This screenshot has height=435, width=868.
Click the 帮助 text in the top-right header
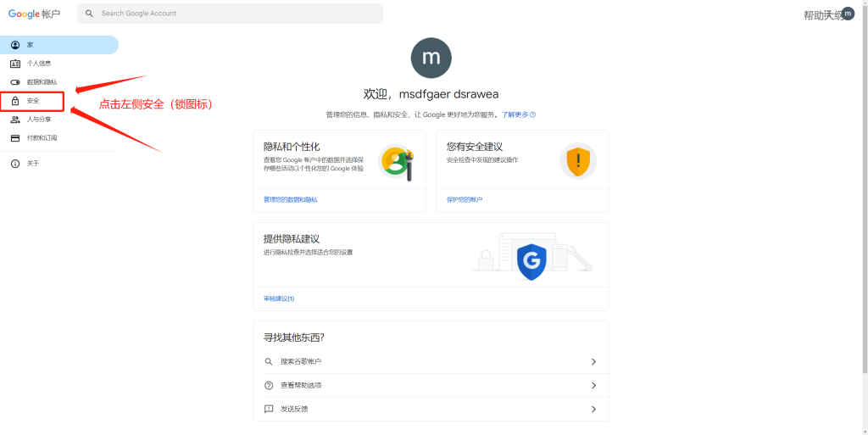click(814, 15)
